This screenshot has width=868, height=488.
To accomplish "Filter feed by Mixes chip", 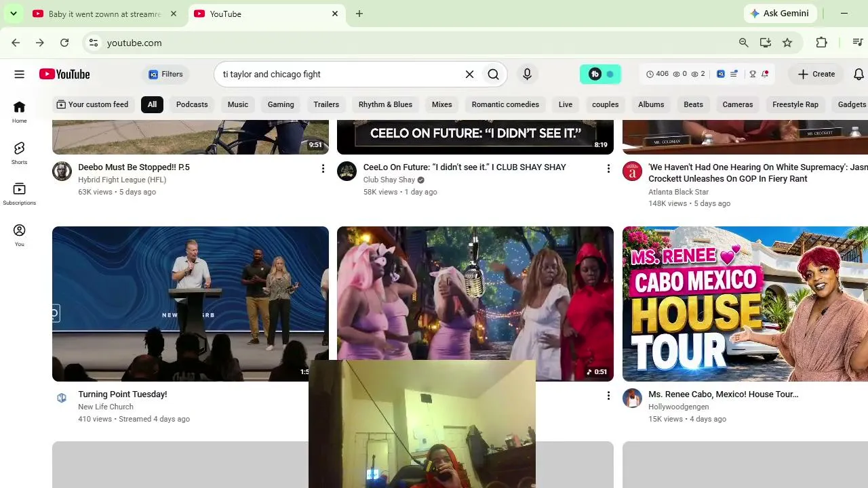I will click(x=442, y=104).
